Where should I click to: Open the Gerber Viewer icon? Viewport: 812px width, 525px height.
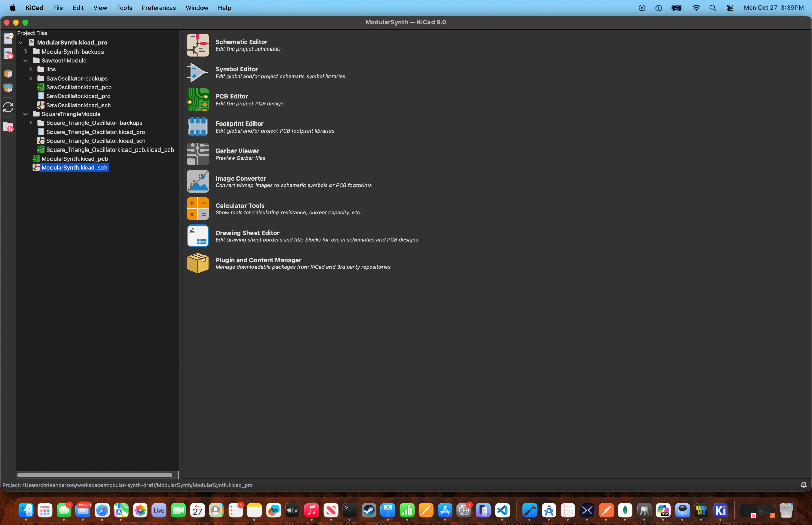197,154
